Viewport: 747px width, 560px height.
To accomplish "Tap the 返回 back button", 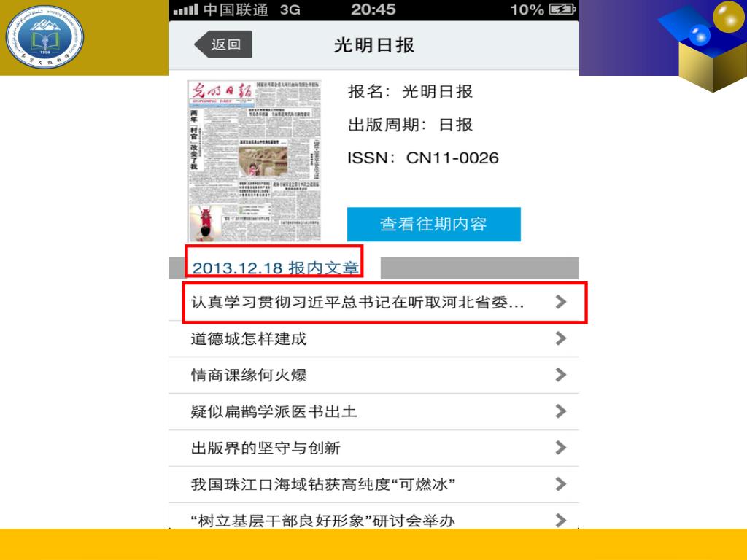I will coord(223,44).
